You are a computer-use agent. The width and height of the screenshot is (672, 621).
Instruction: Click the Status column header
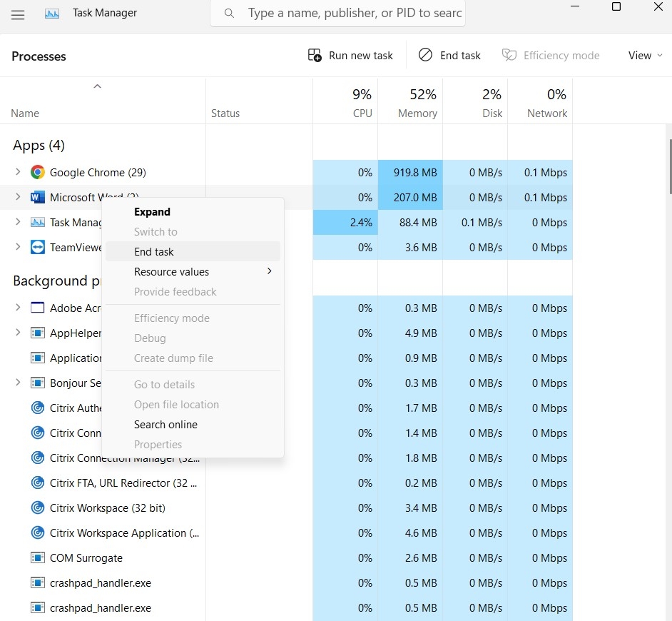click(x=259, y=101)
